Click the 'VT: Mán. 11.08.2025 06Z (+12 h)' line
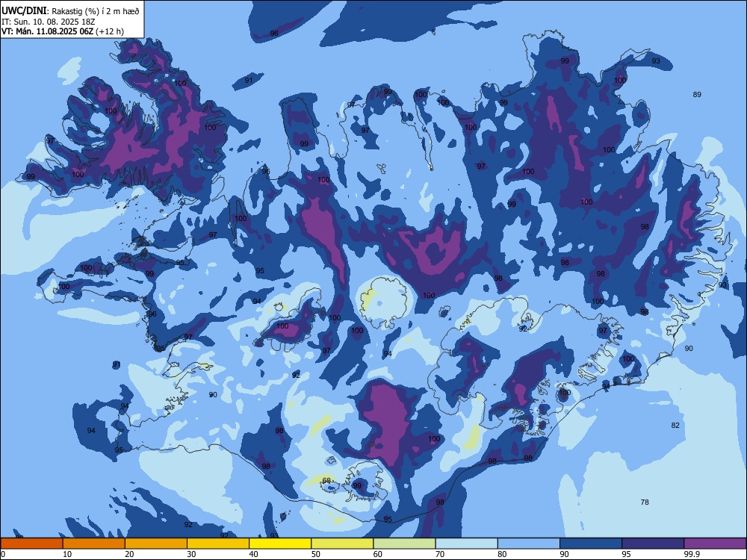Image resolution: width=747 pixels, height=560 pixels. click(63, 31)
